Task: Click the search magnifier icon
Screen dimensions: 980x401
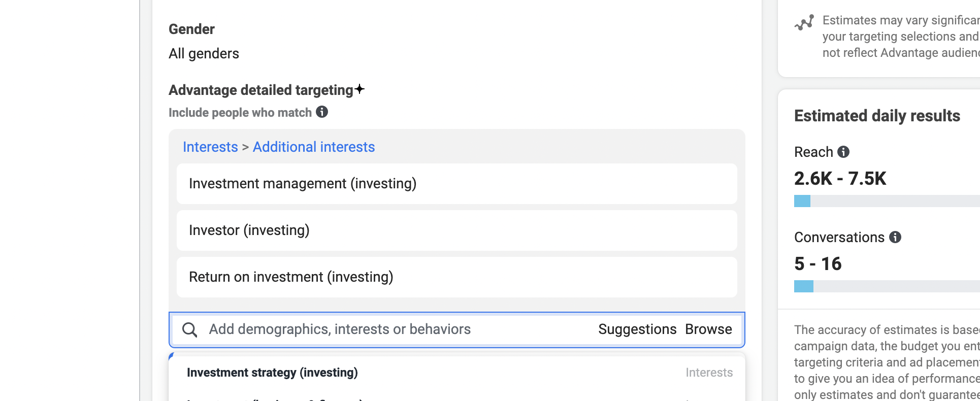Action: 189,329
